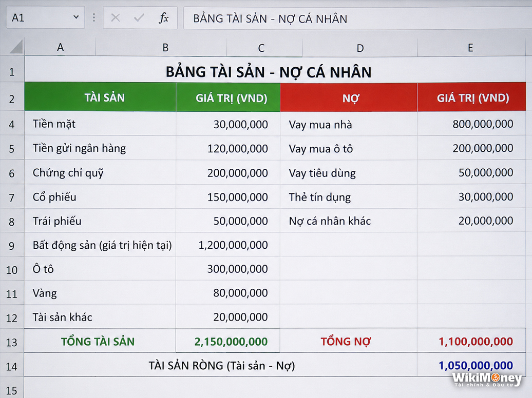The height and width of the screenshot is (398, 532).
Task: Click the 1,050,000,000 net worth cell
Action: tap(471, 365)
